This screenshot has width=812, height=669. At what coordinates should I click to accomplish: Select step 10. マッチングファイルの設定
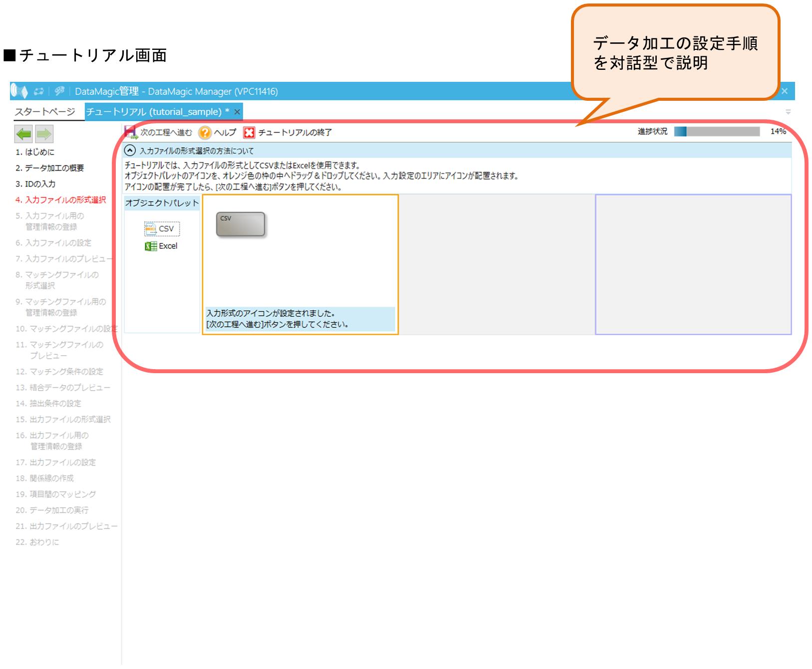pos(67,328)
